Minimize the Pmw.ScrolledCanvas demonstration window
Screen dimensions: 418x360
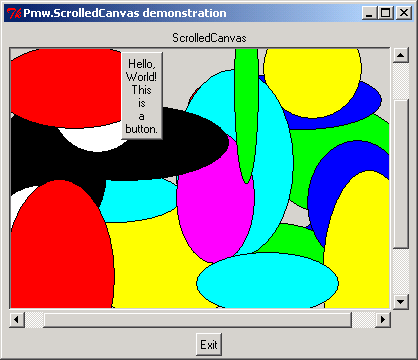[369, 13]
